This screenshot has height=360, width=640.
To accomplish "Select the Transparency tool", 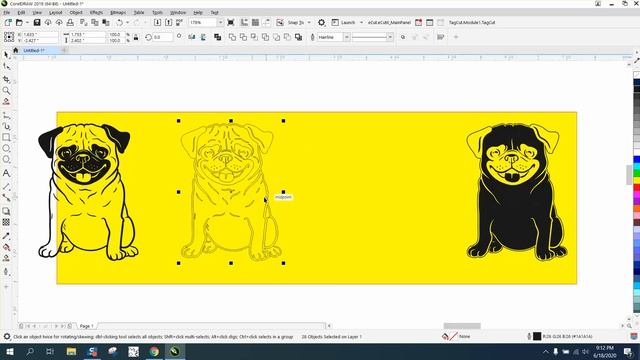I will click(x=6, y=222).
